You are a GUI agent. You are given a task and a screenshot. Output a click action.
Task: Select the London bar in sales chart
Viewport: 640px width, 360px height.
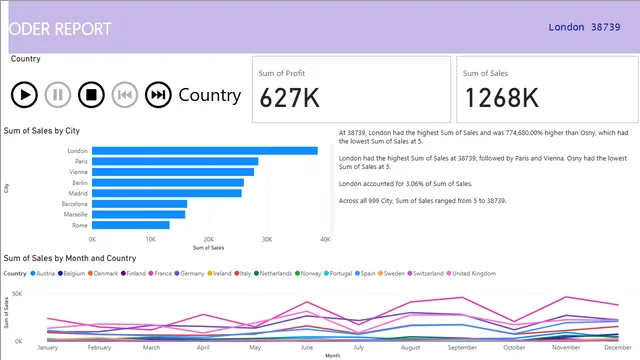204,151
